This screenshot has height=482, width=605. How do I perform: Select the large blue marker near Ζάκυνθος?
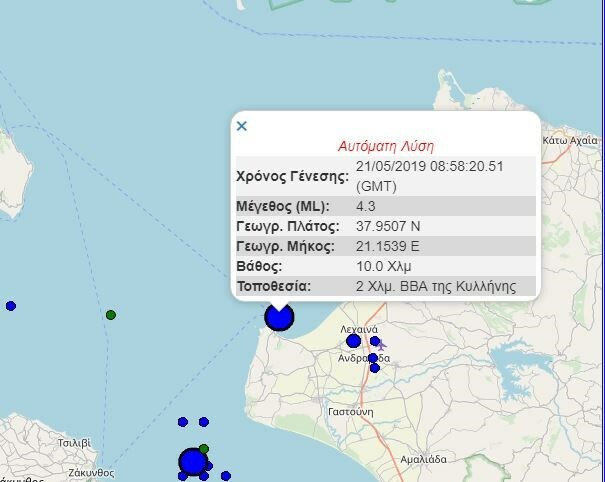tap(192, 462)
